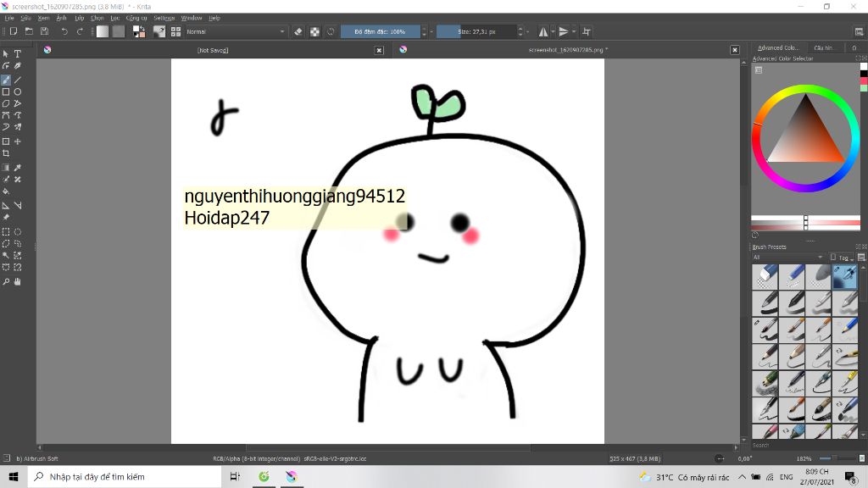Select the Shape Select arrow tool
Viewport: 868px width, 488px height.
point(6,53)
